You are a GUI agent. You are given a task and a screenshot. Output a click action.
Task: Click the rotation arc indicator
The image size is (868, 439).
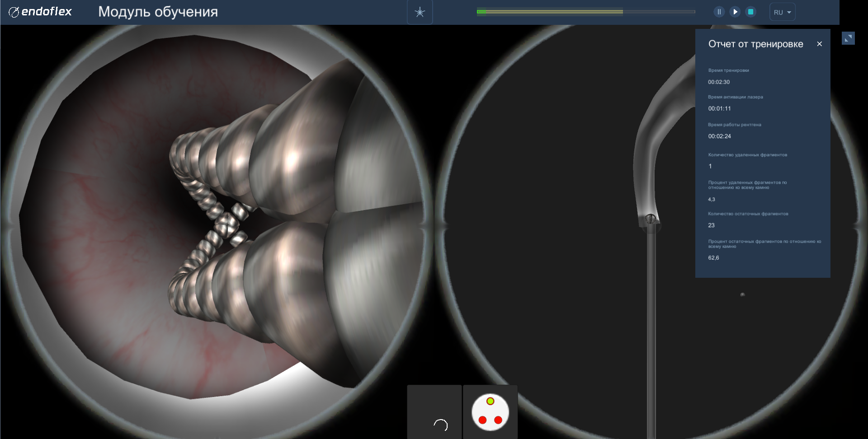point(440,425)
